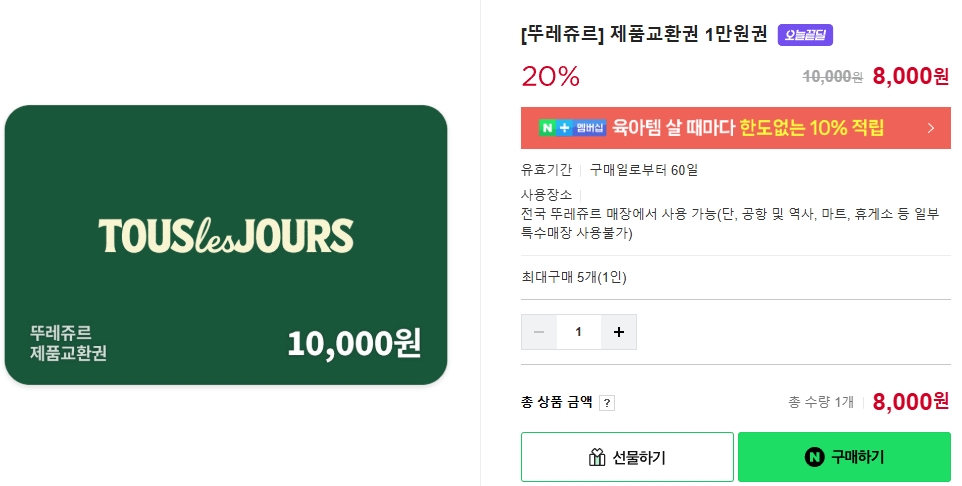Click the purple 오늘끝딜 badge
This screenshot has height=486, width=962.
point(805,35)
